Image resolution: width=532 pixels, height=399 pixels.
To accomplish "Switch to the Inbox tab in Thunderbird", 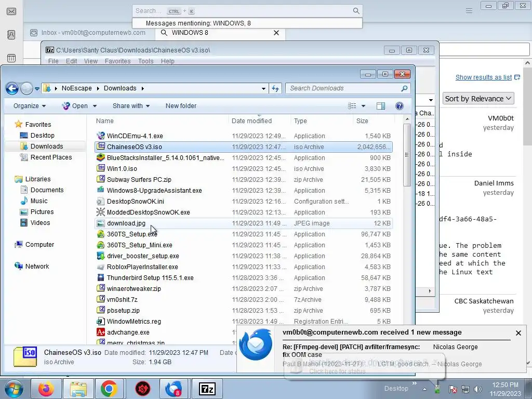I will [x=89, y=33].
